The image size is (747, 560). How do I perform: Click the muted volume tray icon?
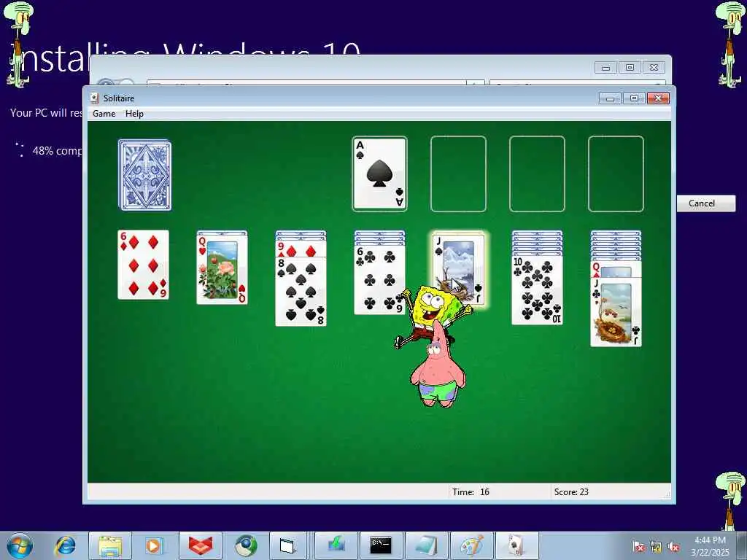(673, 547)
